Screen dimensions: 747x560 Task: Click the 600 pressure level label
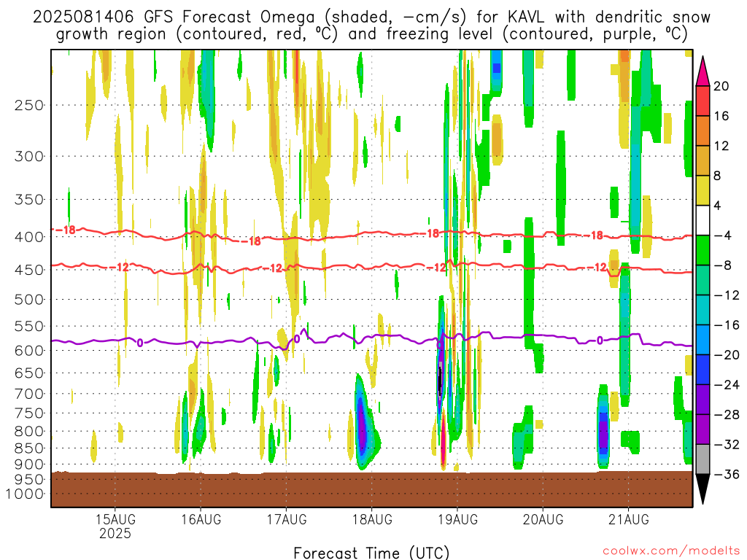29,351
